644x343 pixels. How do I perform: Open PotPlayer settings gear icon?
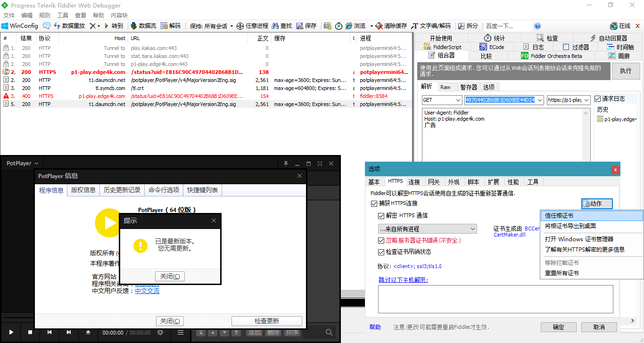click(x=160, y=332)
